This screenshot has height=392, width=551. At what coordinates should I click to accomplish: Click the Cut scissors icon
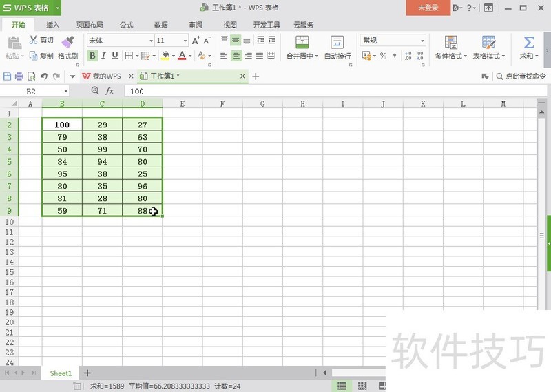pyautogui.click(x=33, y=40)
